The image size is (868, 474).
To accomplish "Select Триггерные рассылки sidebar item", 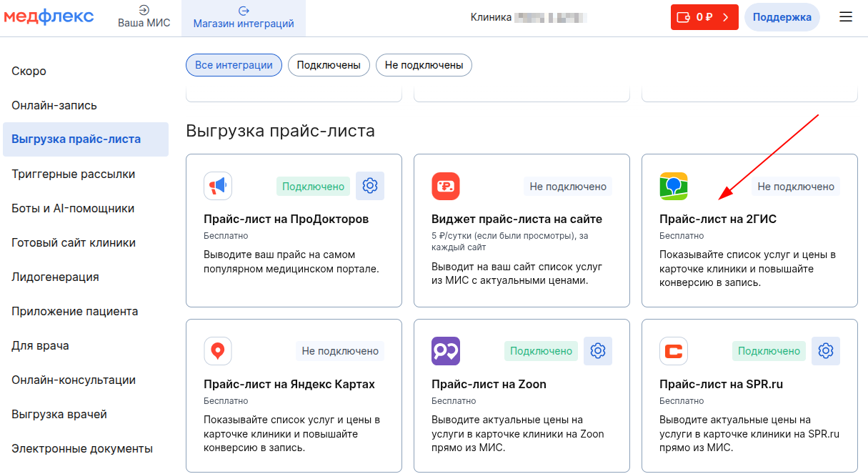I will [x=73, y=174].
